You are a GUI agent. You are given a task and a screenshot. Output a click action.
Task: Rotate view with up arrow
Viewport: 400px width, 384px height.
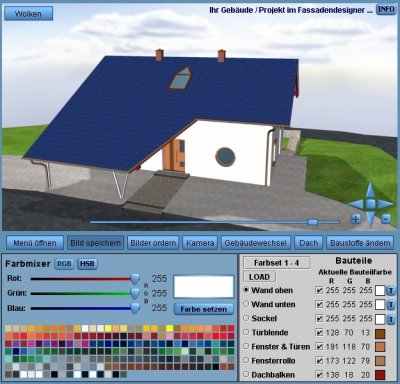pos(371,190)
